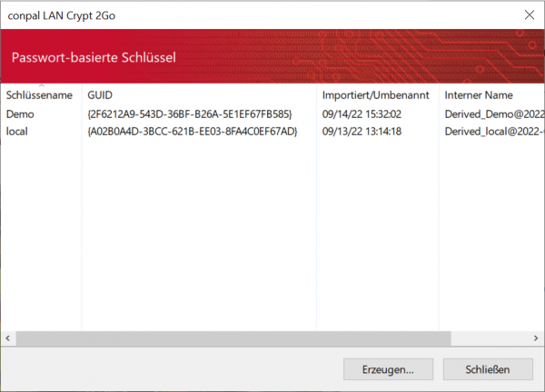Click the horizontal scrollbar thumb
This screenshot has height=392, width=545.
tap(233, 338)
